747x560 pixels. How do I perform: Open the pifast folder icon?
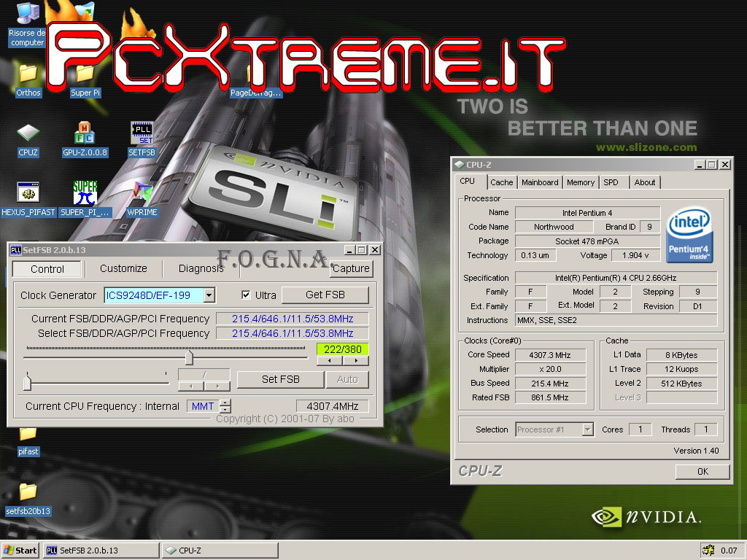click(x=28, y=443)
